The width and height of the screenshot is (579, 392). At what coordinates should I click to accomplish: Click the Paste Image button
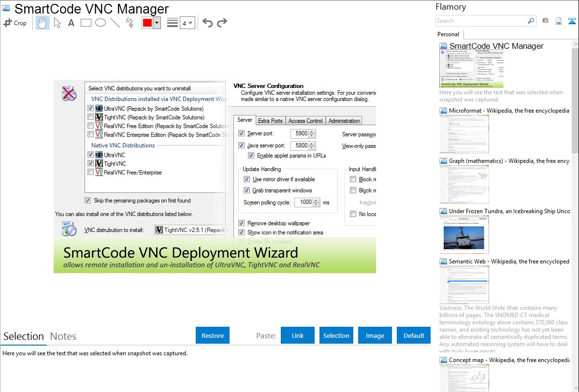pos(375,335)
